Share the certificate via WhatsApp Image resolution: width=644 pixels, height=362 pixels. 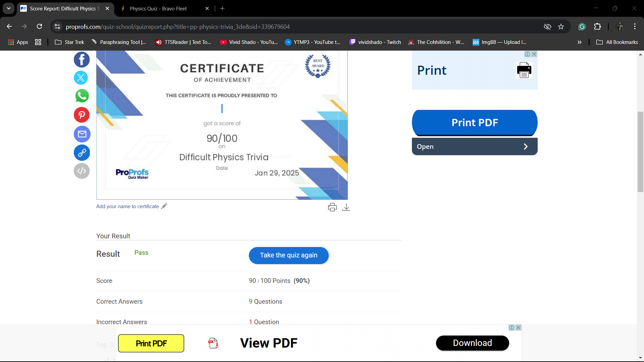point(82,96)
